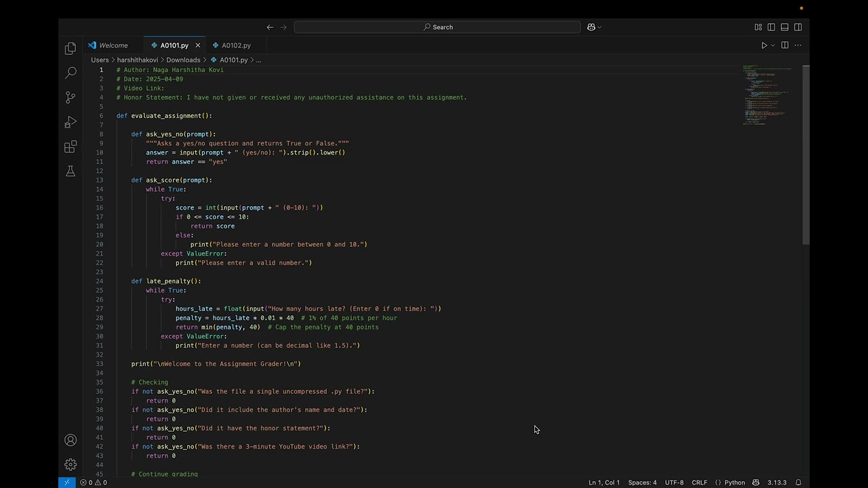Change the Spaces: 4 indentation setting
This screenshot has height=488, width=868.
click(642, 483)
